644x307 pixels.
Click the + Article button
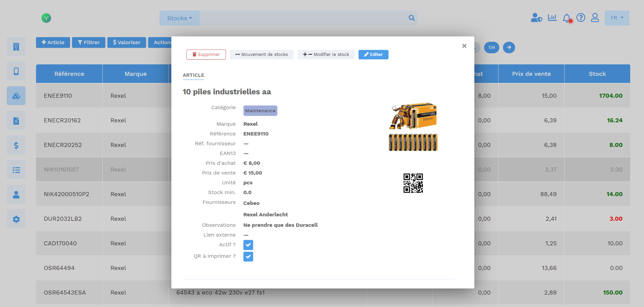pos(53,42)
